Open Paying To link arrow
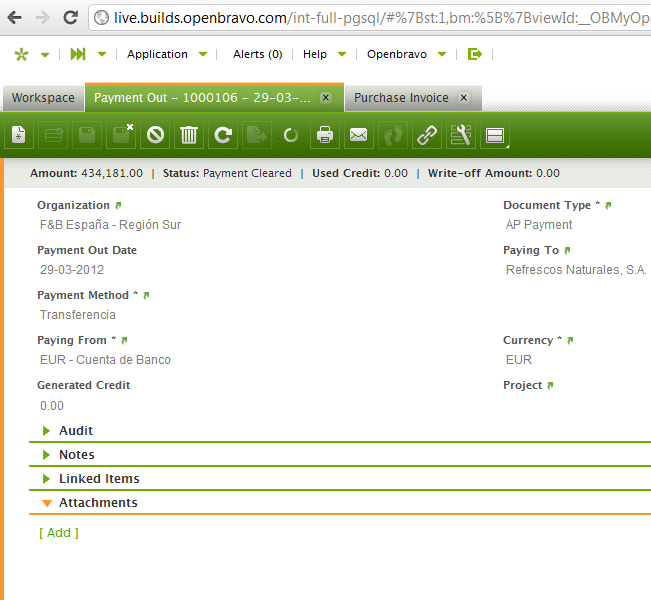 (x=567, y=250)
